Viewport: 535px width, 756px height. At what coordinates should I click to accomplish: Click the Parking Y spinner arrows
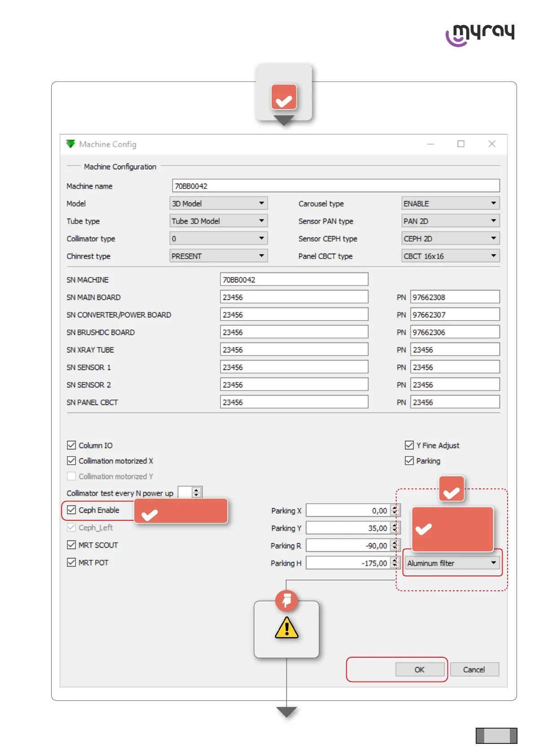pos(394,528)
